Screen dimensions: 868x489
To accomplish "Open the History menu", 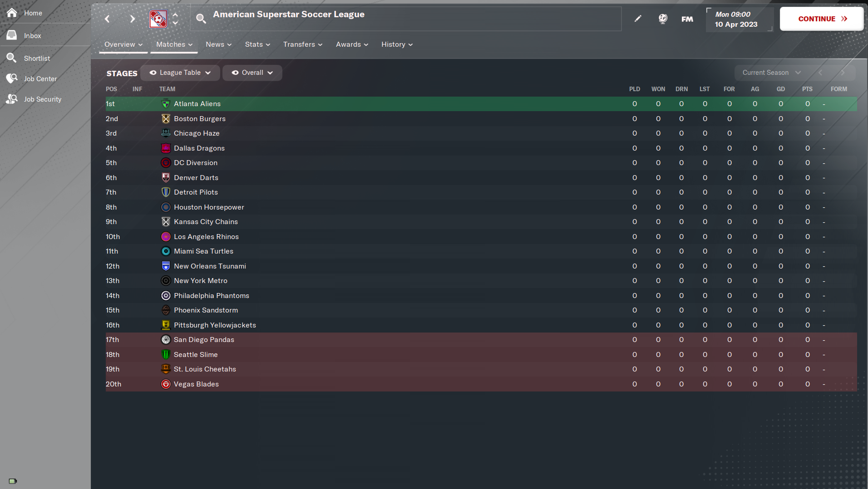I will (x=397, y=44).
